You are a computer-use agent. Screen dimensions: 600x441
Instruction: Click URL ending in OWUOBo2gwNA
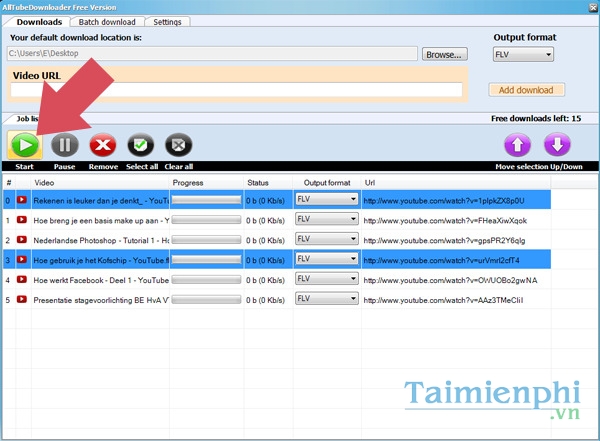450,280
